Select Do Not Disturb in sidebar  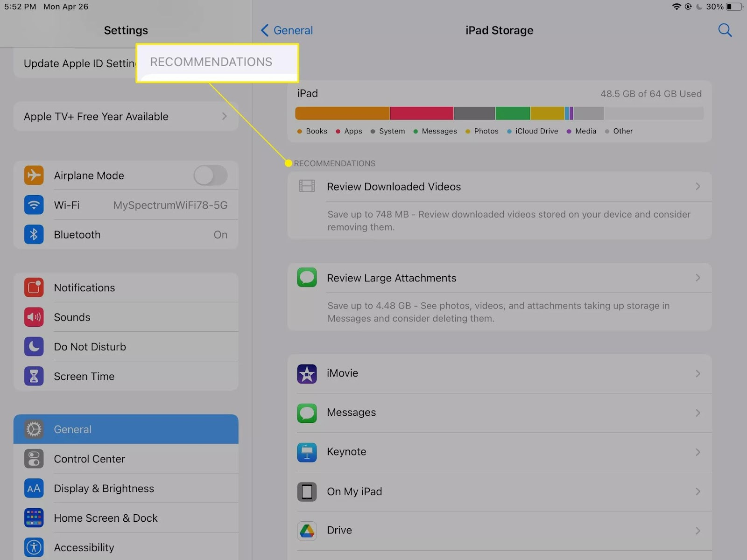point(126,347)
